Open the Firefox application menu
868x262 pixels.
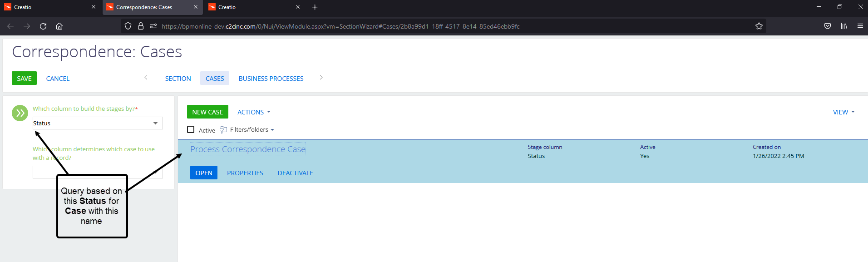tap(860, 26)
